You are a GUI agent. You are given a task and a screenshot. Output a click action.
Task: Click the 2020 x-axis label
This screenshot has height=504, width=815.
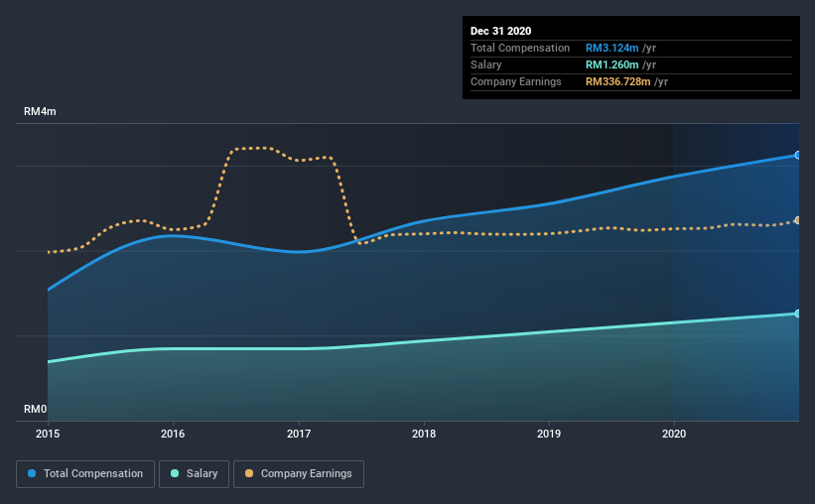674,434
